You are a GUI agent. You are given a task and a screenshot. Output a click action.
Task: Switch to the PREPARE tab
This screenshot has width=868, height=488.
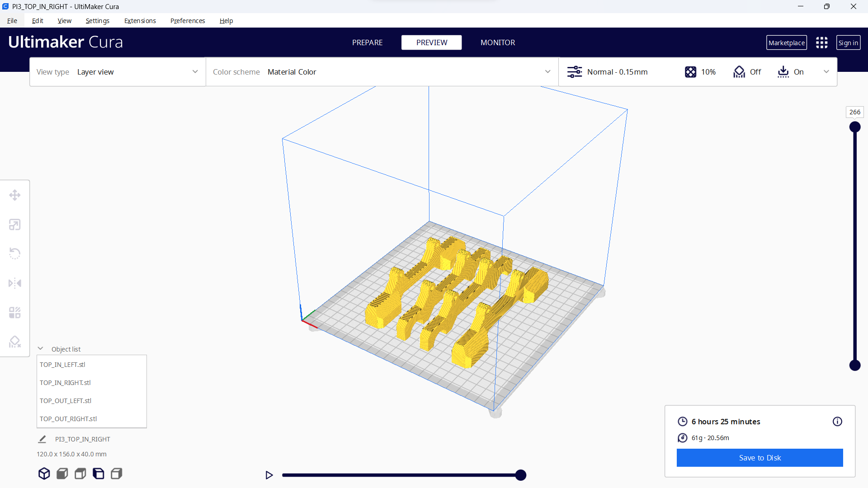pyautogui.click(x=367, y=42)
